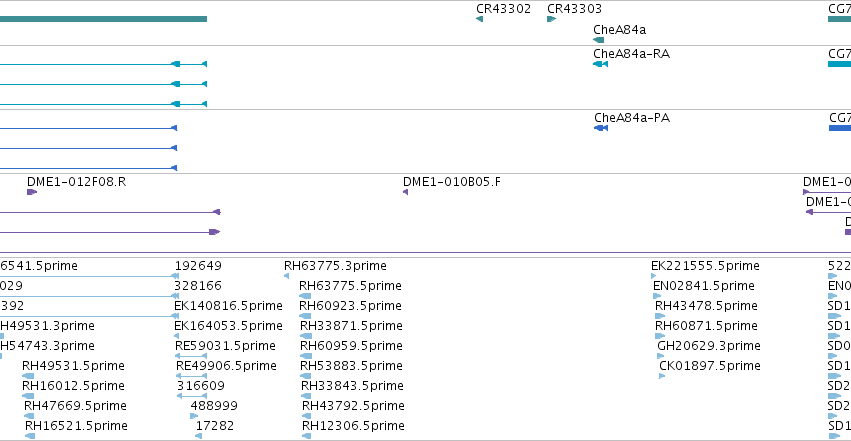Click the 328166 feature label

click(x=198, y=286)
